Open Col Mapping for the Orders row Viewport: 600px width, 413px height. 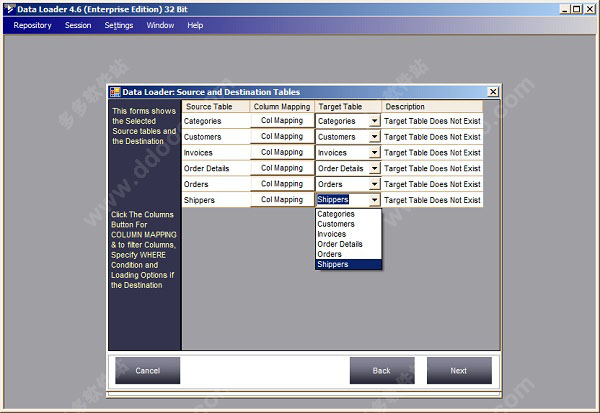coord(282,184)
